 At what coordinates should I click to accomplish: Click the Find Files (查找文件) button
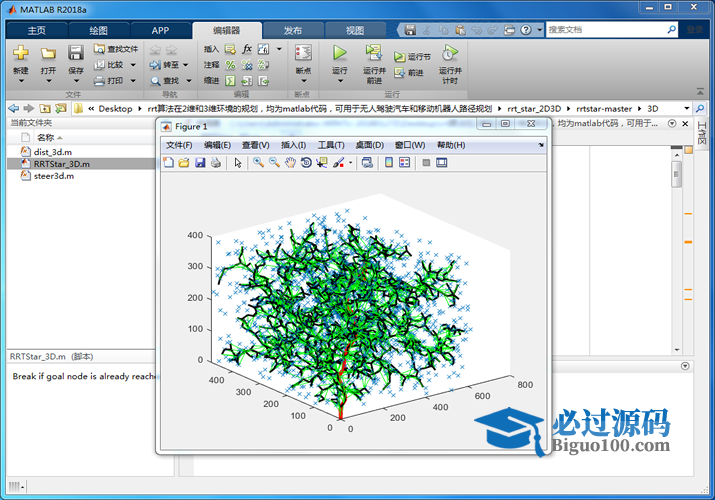[x=116, y=48]
